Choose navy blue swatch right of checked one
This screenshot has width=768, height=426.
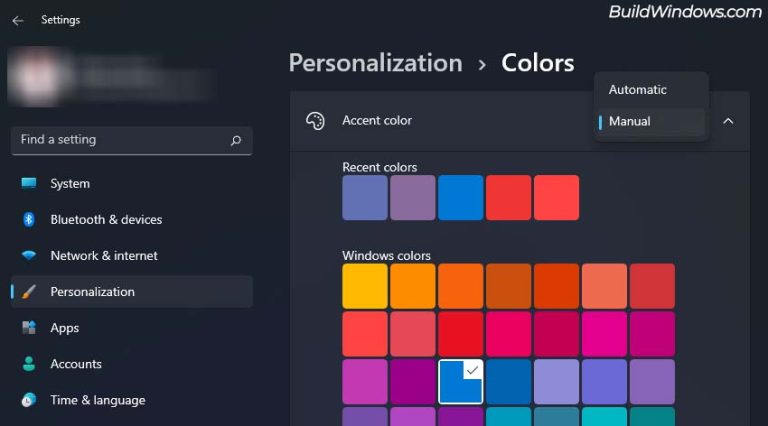[x=508, y=382]
